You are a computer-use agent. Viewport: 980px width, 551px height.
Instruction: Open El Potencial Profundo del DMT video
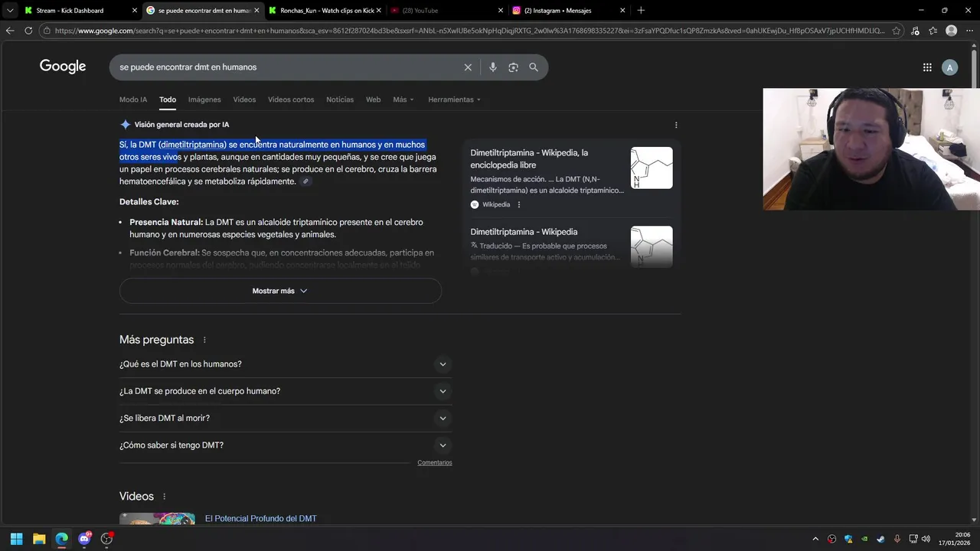click(260, 519)
